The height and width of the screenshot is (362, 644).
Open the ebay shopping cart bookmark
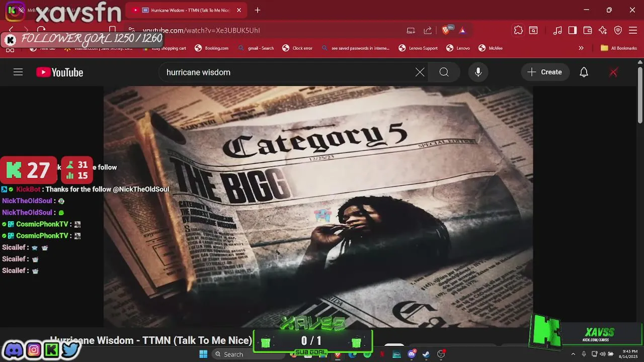coord(164,48)
